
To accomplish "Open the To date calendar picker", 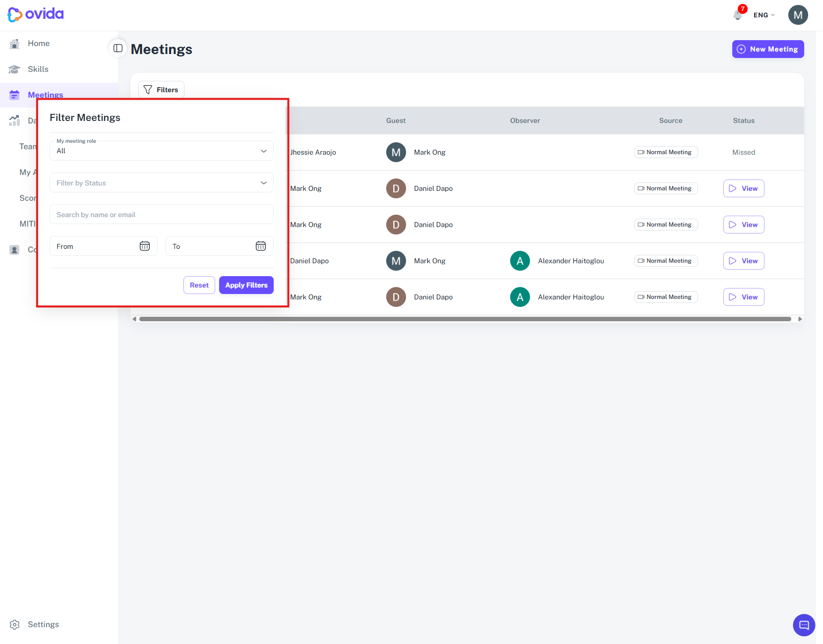I will coord(261,246).
